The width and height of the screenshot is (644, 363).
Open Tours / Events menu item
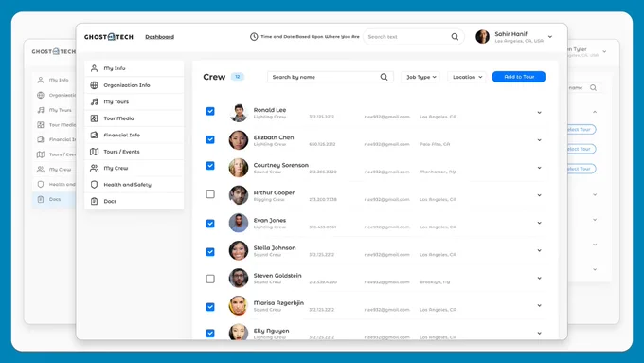coord(134,152)
